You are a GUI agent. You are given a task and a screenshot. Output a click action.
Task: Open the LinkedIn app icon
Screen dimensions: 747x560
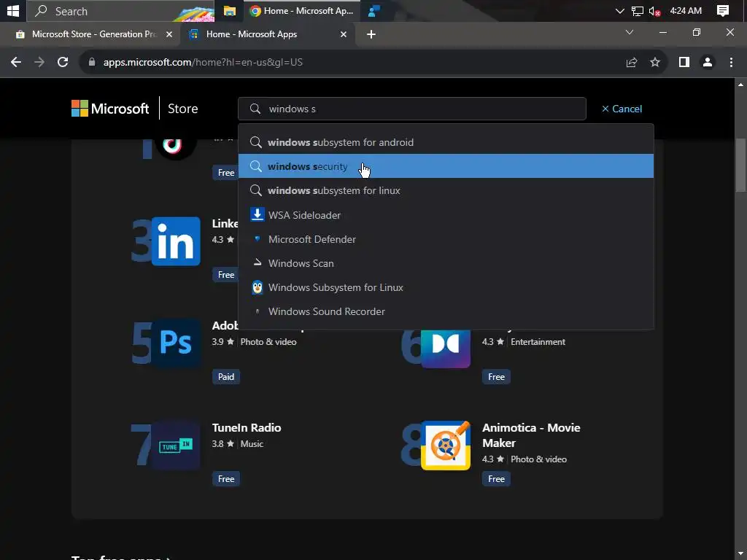(x=176, y=241)
